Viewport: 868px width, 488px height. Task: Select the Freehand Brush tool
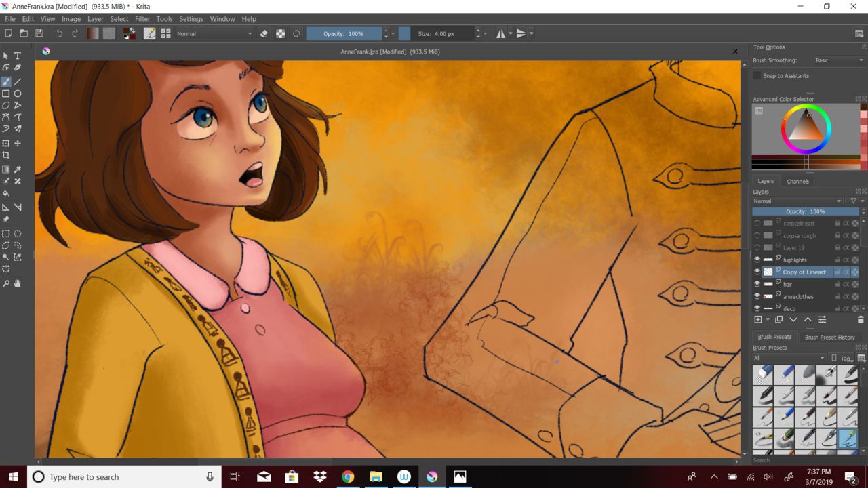(6, 81)
